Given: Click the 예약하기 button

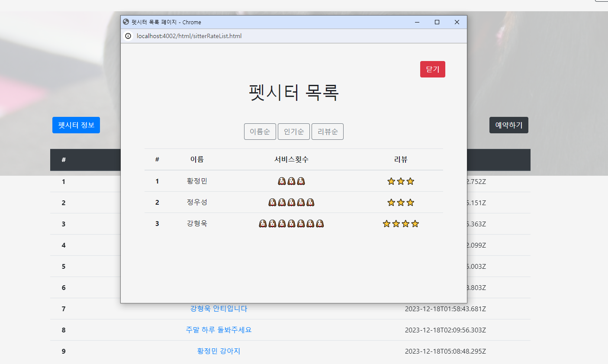Looking at the screenshot, I should coord(508,125).
